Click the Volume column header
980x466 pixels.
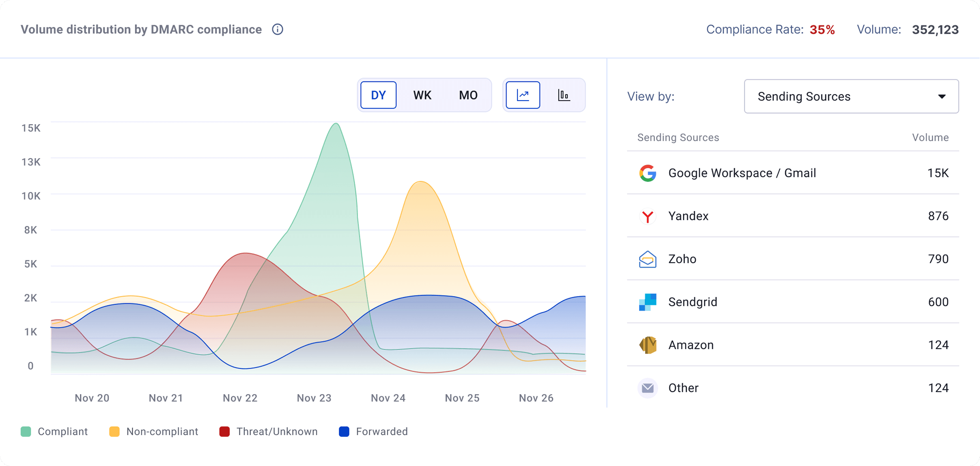pos(930,137)
